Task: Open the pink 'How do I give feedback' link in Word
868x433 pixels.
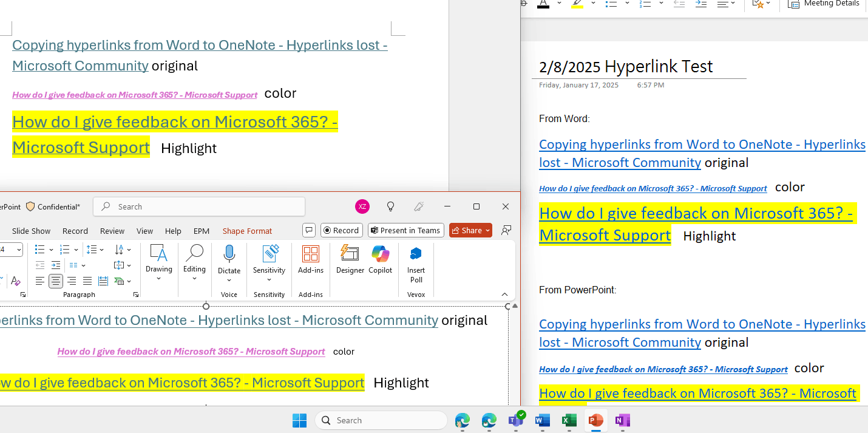Action: [135, 95]
